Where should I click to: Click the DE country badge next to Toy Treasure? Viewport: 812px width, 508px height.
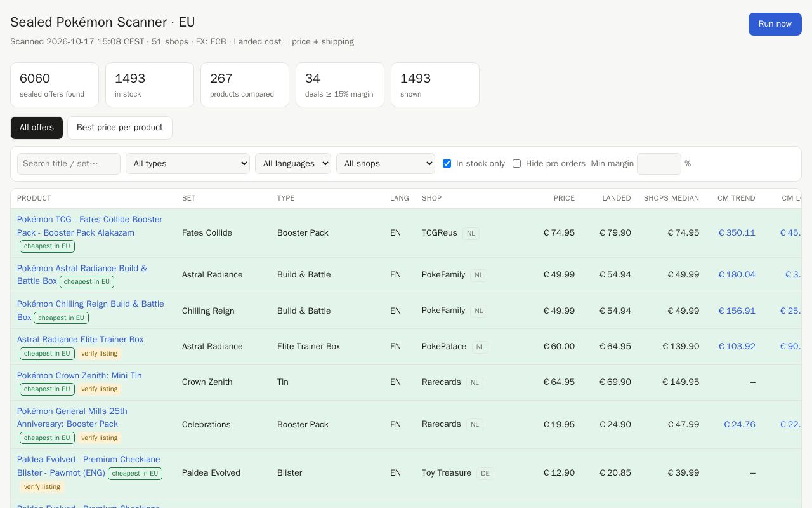[485, 474]
